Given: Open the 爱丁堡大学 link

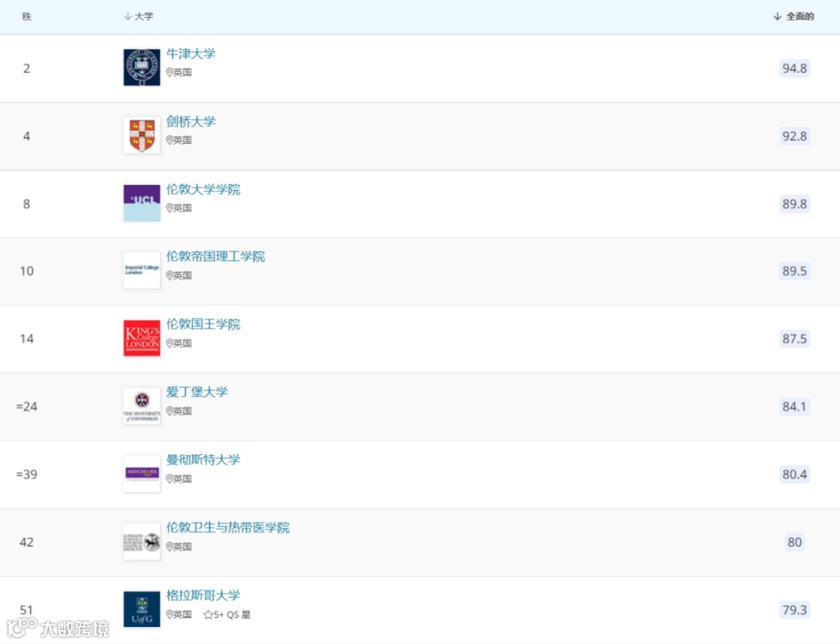Looking at the screenshot, I should click(197, 392).
